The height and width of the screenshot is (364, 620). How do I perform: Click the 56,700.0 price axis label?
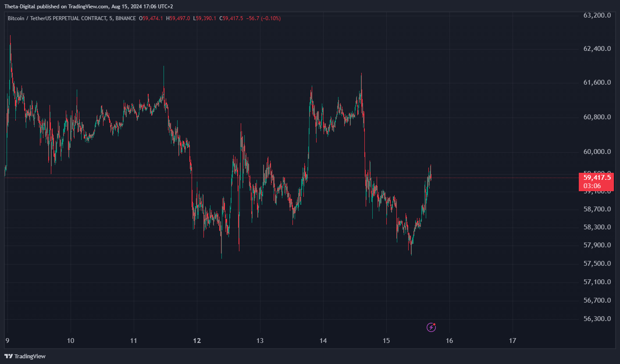tap(597, 300)
